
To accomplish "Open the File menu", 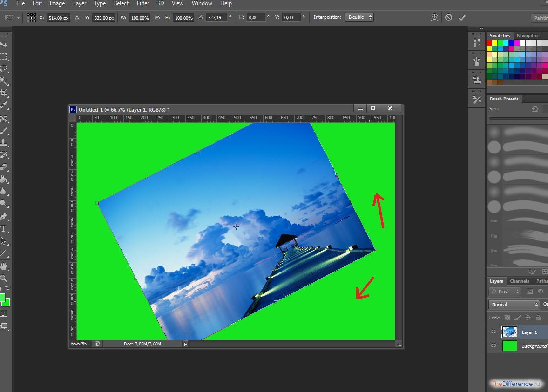I will pyautogui.click(x=20, y=3).
